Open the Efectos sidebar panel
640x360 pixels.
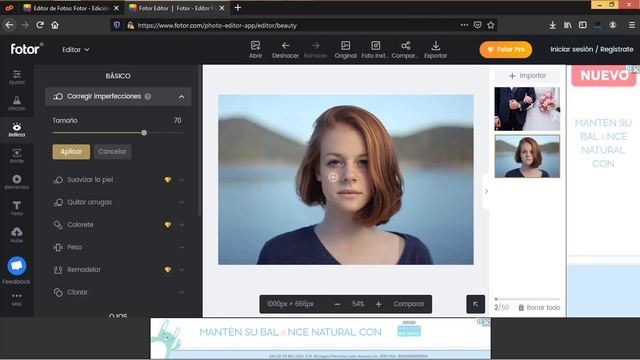pyautogui.click(x=17, y=103)
